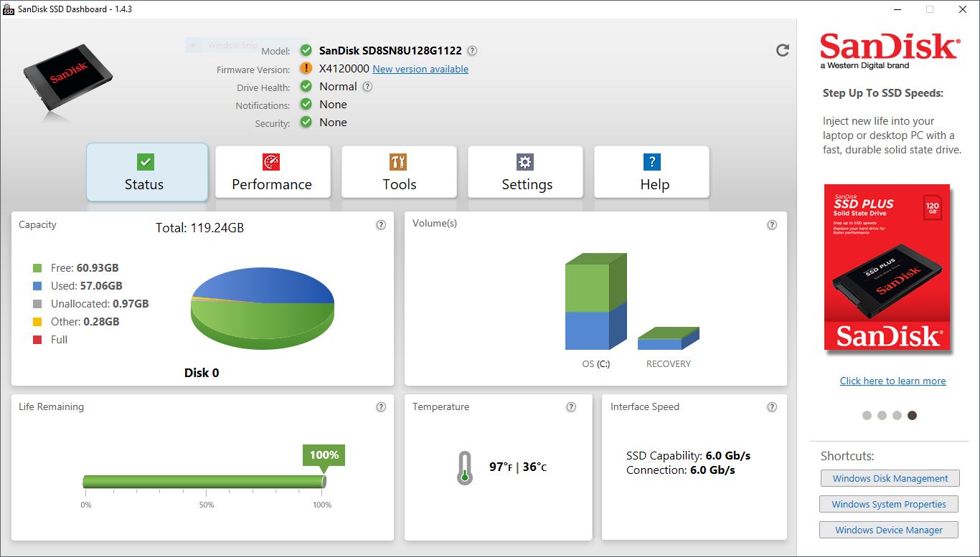Open the help icon beside Drive Health Normal
This screenshot has width=980, height=557.
coord(367,87)
